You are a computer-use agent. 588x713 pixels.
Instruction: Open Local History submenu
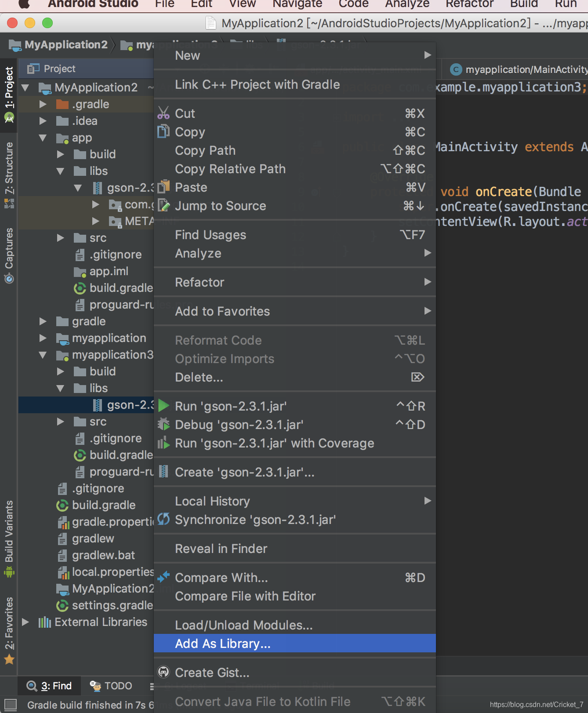[295, 501]
